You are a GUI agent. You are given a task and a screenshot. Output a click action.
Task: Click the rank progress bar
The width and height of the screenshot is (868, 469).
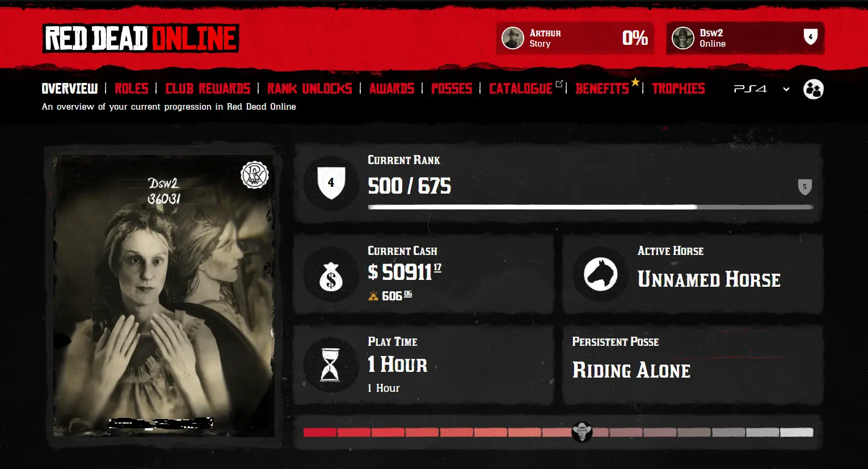coord(591,207)
